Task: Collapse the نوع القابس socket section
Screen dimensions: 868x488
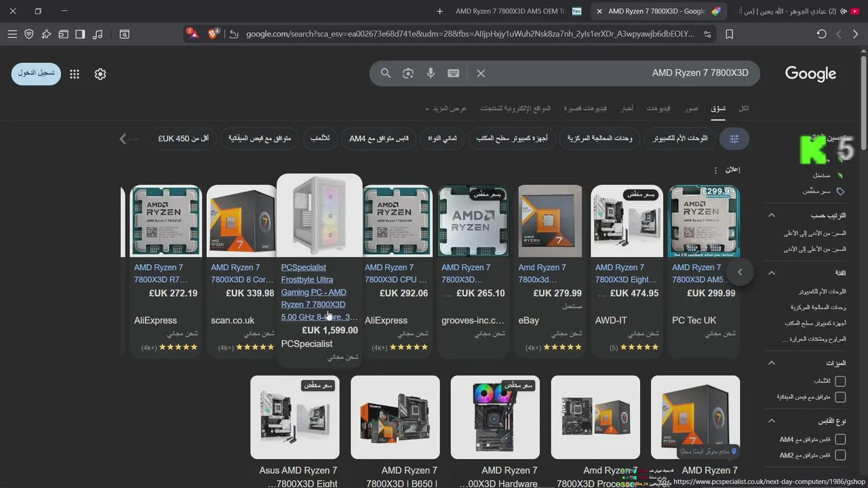Action: [771, 421]
